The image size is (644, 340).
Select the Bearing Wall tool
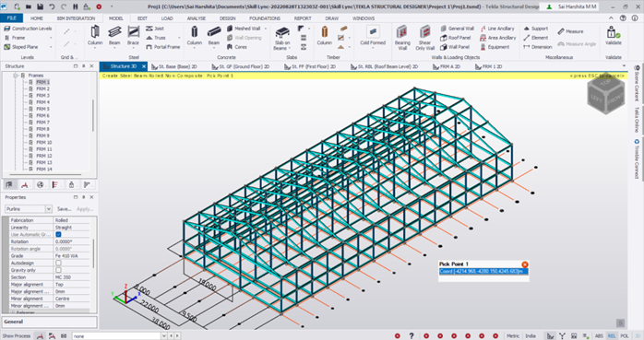(402, 38)
